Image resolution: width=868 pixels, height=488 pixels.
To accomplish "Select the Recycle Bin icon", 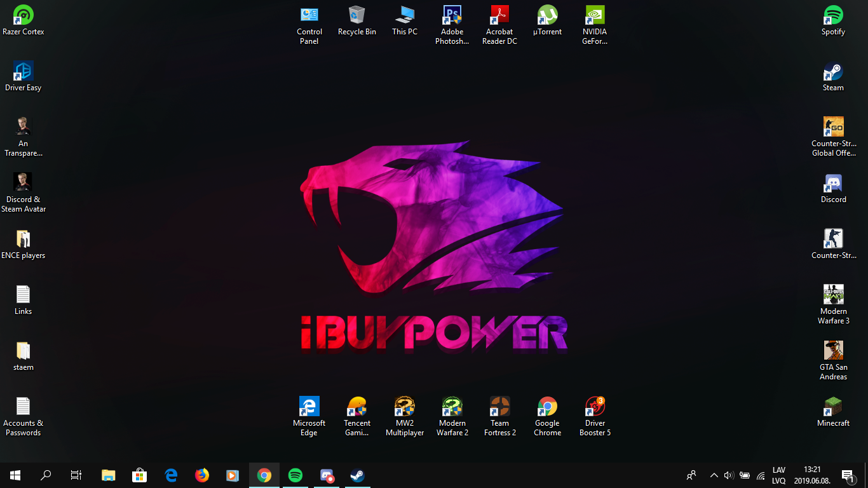I will (357, 20).
